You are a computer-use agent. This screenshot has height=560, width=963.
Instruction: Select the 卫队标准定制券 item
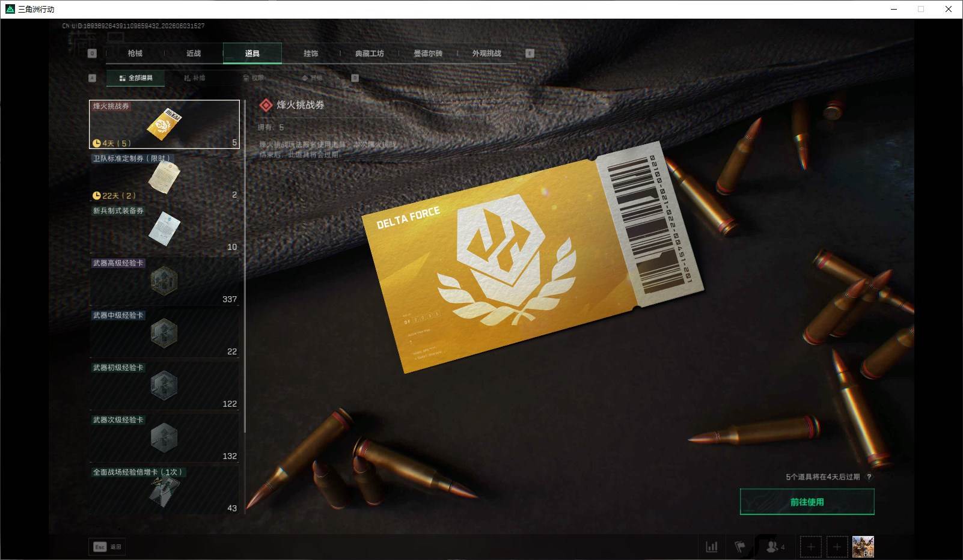pyautogui.click(x=164, y=177)
